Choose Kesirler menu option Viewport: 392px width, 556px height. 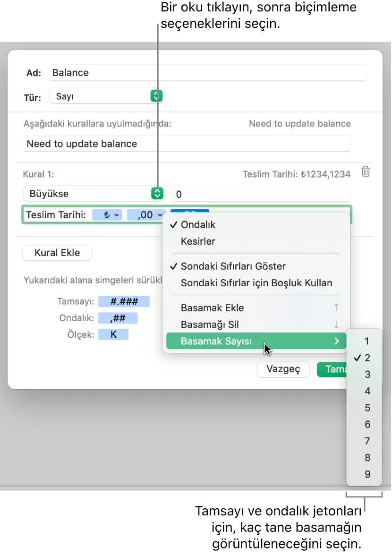pyautogui.click(x=256, y=241)
